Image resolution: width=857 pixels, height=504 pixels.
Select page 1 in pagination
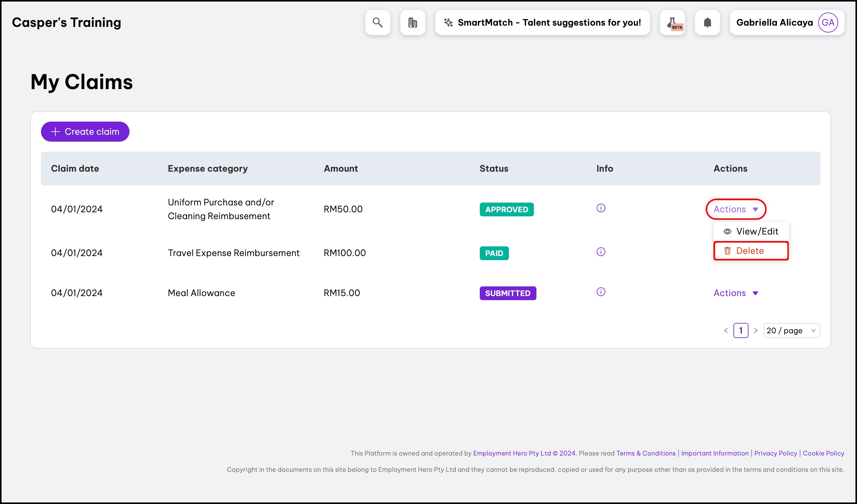[741, 331]
